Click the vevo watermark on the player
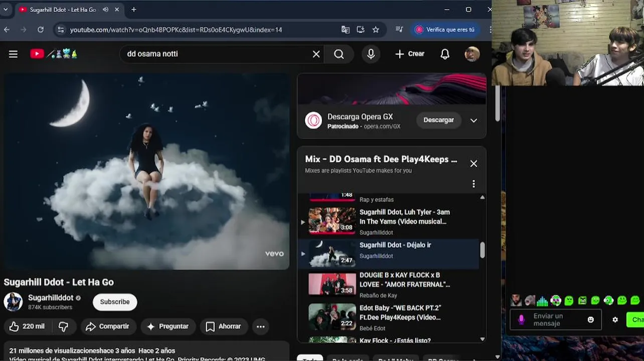The height and width of the screenshot is (361, 644). [274, 254]
